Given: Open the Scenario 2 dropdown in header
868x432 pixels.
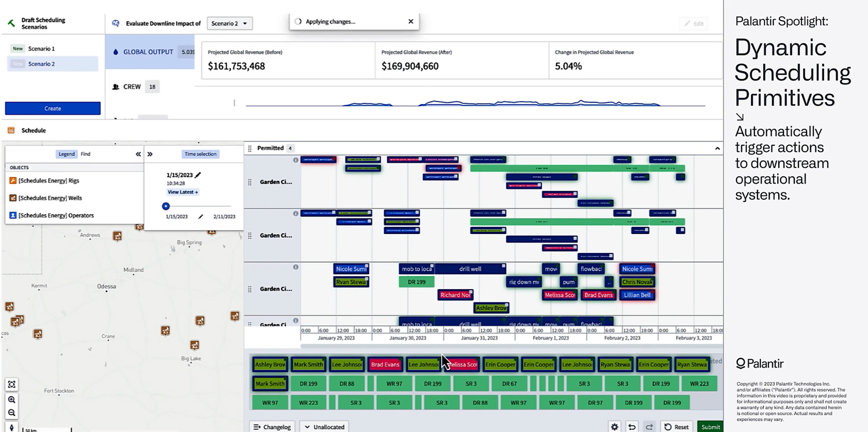Looking at the screenshot, I should (230, 23).
